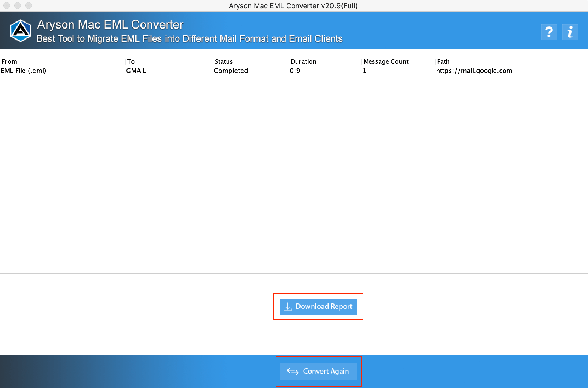Viewport: 588px width, 388px height.
Task: Click the Best Tool to Migrate EML Files tagline
Action: (x=190, y=39)
